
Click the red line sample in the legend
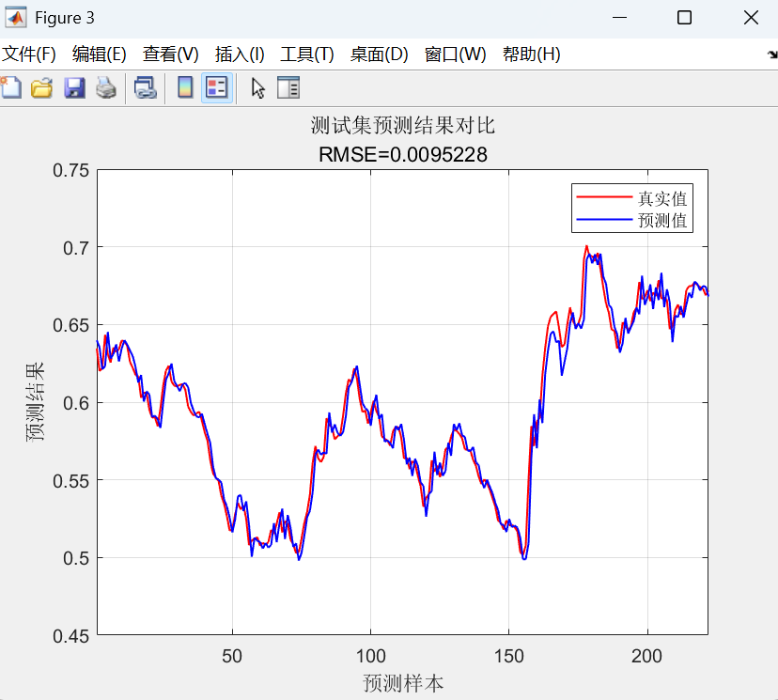(604, 197)
